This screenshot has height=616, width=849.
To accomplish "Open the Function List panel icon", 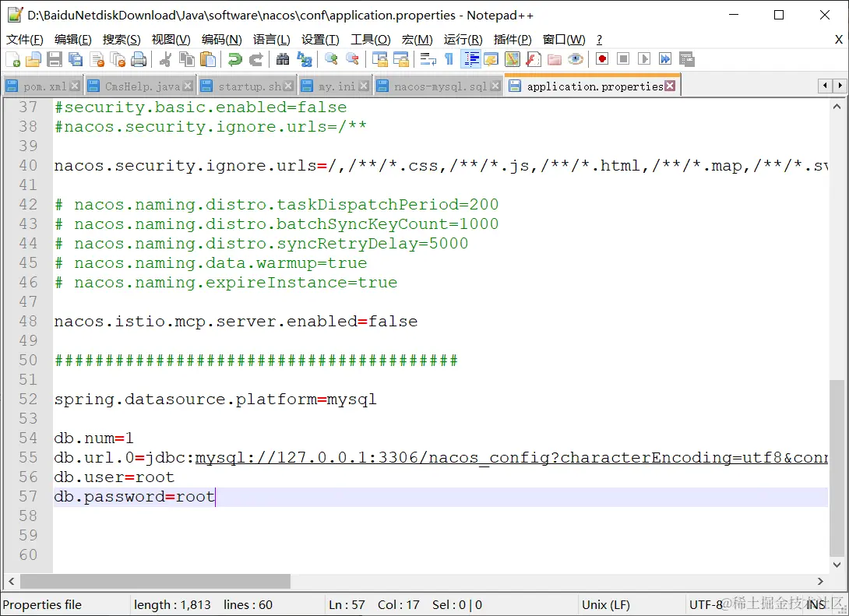I will [x=534, y=59].
